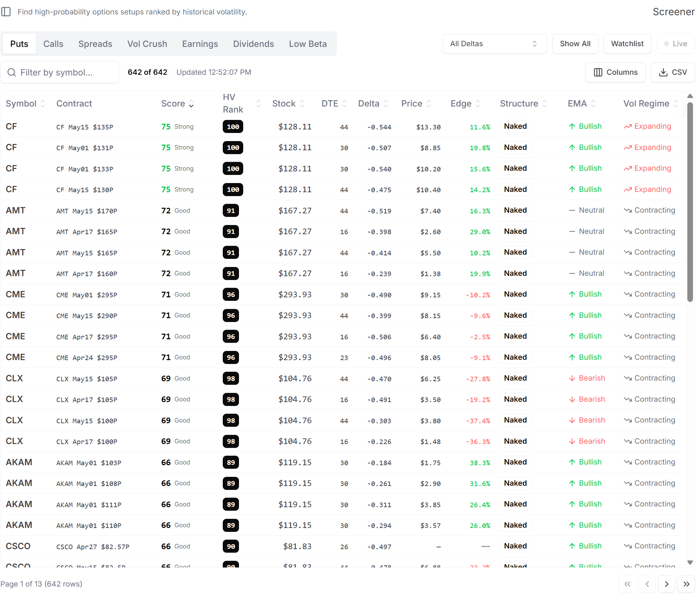Open the All Deltas dropdown
This screenshot has height=595, width=700.
[494, 44]
